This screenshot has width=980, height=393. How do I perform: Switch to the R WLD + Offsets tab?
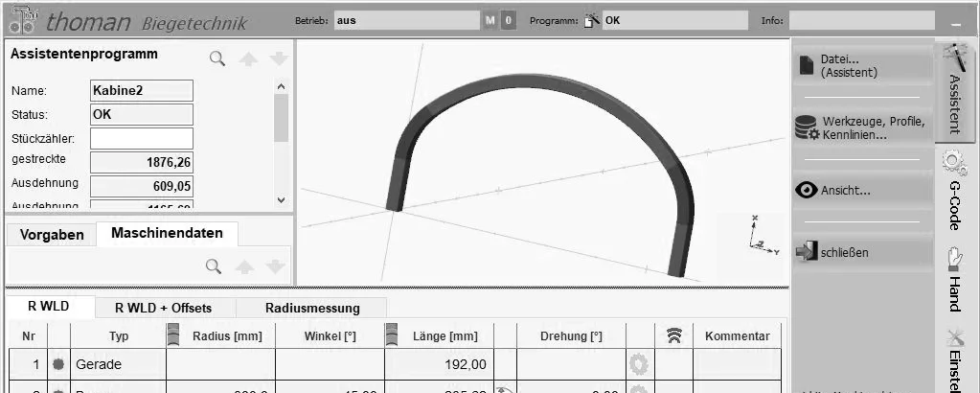[163, 308]
